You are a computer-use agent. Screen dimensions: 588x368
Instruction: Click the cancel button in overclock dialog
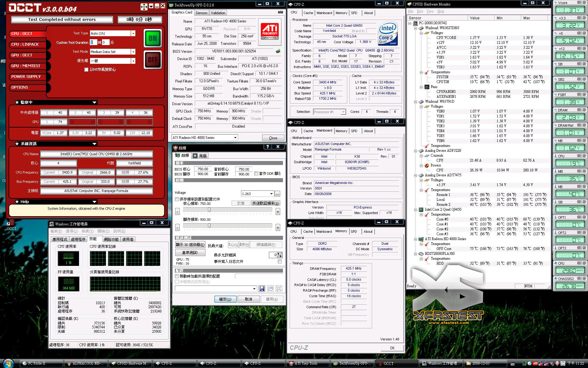[x=249, y=299]
